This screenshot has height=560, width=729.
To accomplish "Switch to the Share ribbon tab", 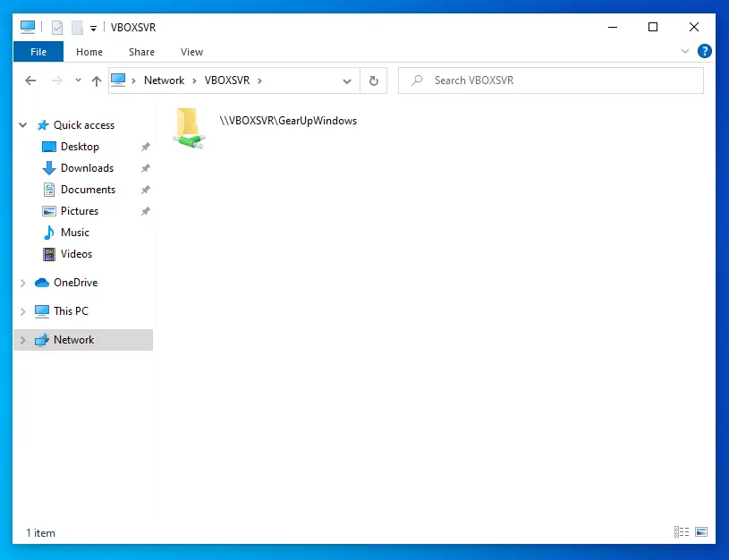I will pos(142,52).
